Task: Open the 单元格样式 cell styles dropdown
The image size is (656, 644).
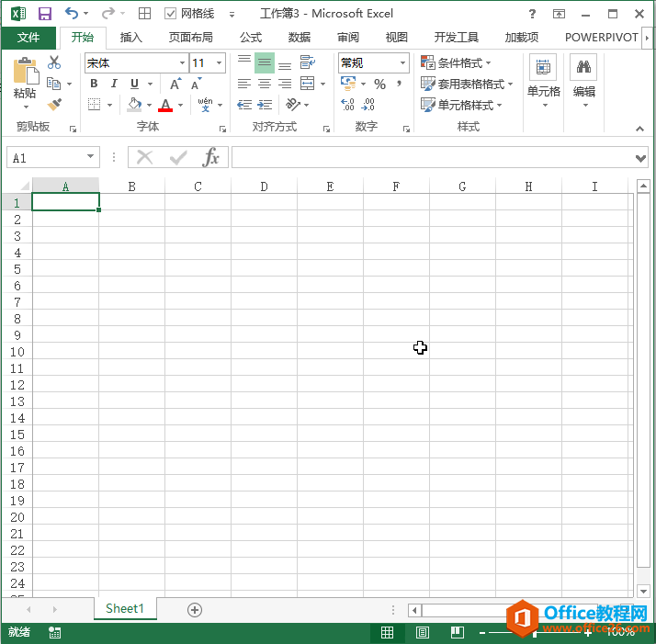Action: pyautogui.click(x=461, y=105)
